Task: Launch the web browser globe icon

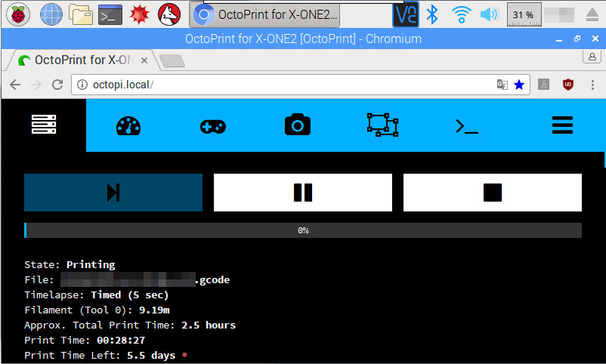Action: click(51, 14)
